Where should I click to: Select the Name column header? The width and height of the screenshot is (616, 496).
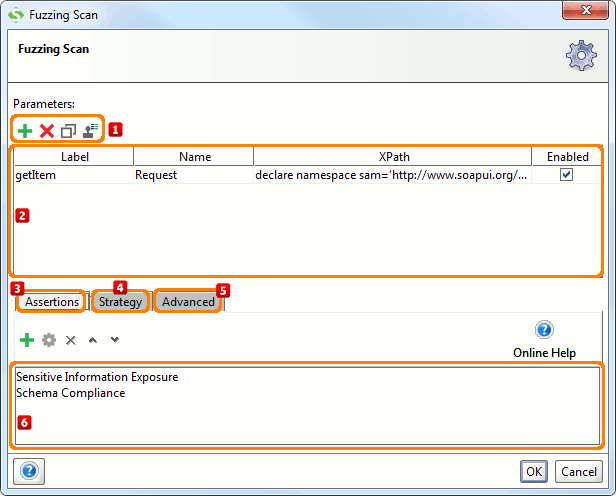coord(194,157)
